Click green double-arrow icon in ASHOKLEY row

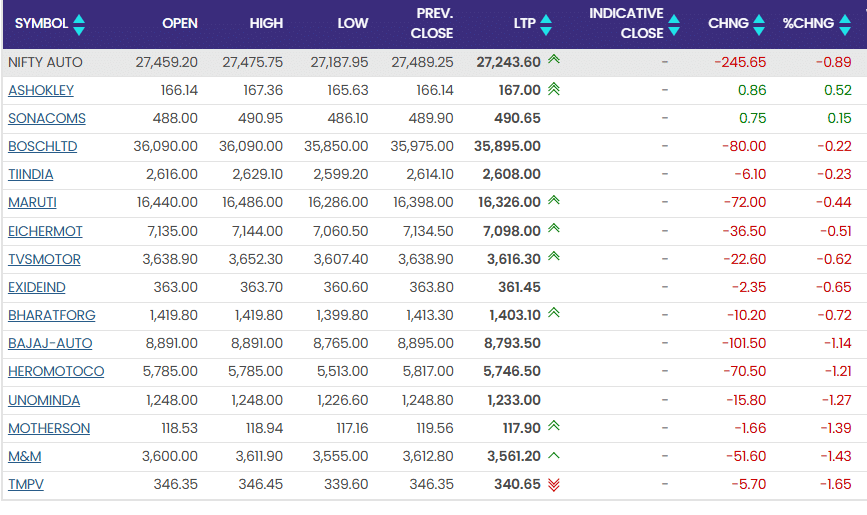pyautogui.click(x=553, y=90)
